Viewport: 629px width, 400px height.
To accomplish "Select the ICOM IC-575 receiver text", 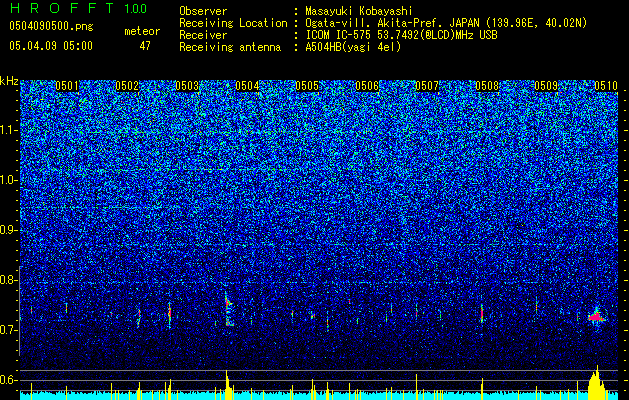I will coord(402,35).
